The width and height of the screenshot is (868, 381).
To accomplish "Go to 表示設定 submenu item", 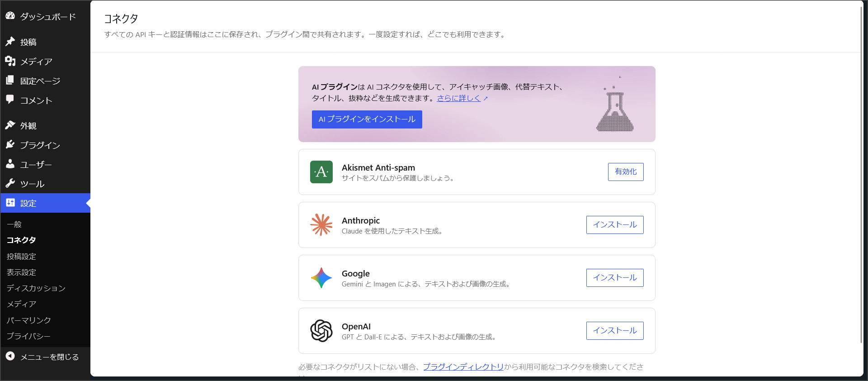I will point(21,272).
